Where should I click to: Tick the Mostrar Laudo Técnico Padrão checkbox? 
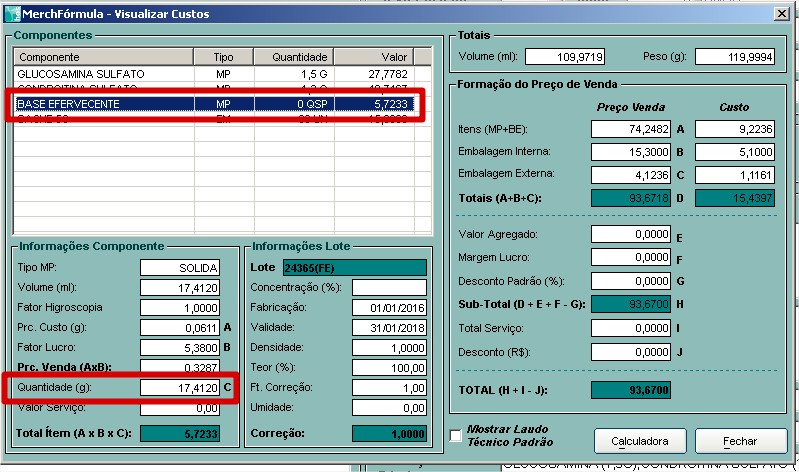pos(456,436)
